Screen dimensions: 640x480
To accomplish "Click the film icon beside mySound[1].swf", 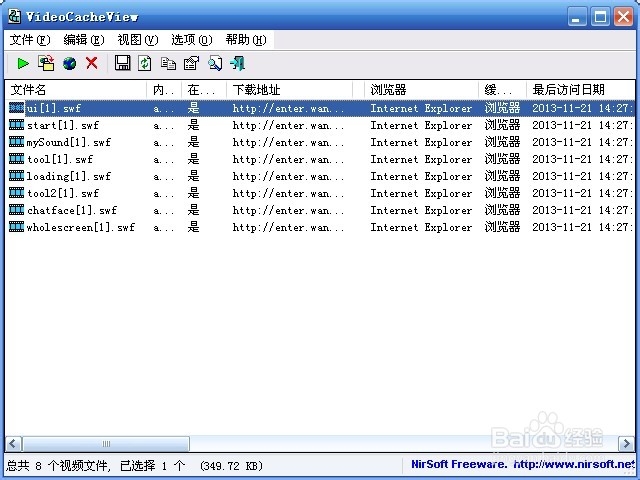I will click(x=17, y=142).
